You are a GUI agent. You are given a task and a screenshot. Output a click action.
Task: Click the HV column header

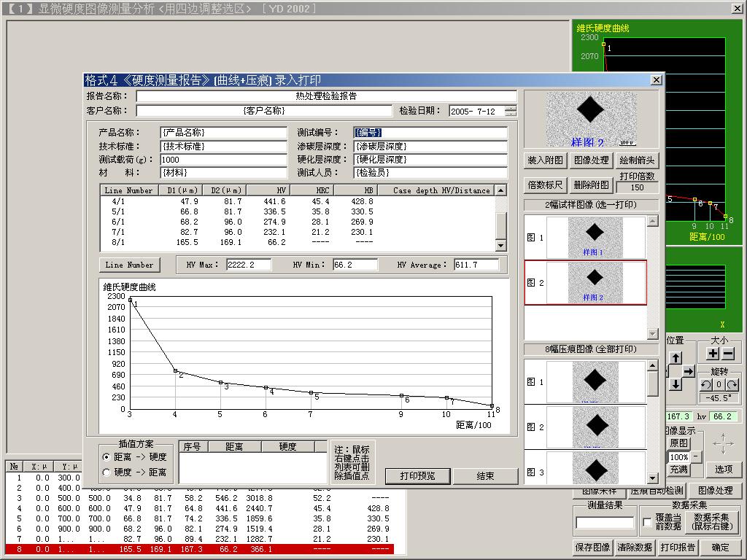268,190
